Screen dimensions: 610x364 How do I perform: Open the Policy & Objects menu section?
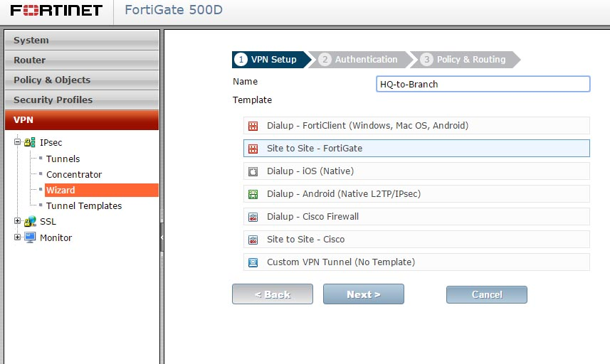(x=82, y=80)
